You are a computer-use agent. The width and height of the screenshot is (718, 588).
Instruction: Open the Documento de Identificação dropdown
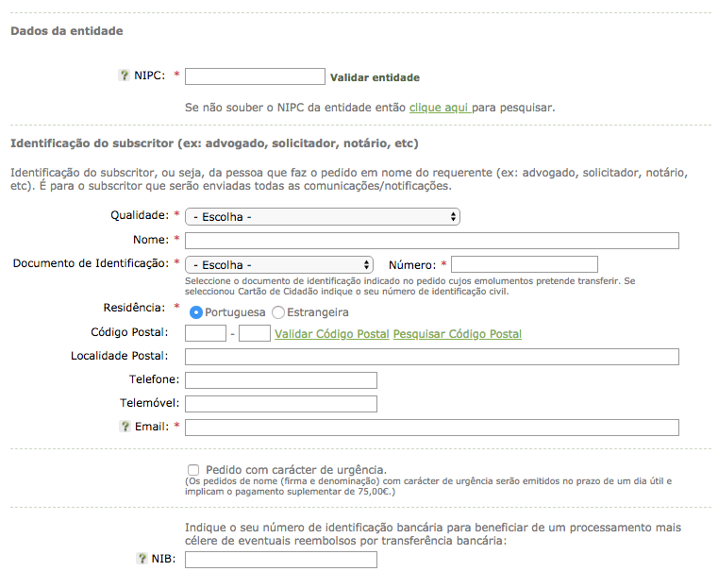pos(279,264)
